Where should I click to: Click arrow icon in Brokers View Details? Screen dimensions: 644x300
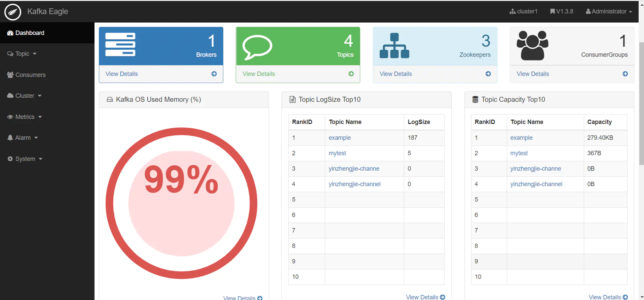coord(214,74)
